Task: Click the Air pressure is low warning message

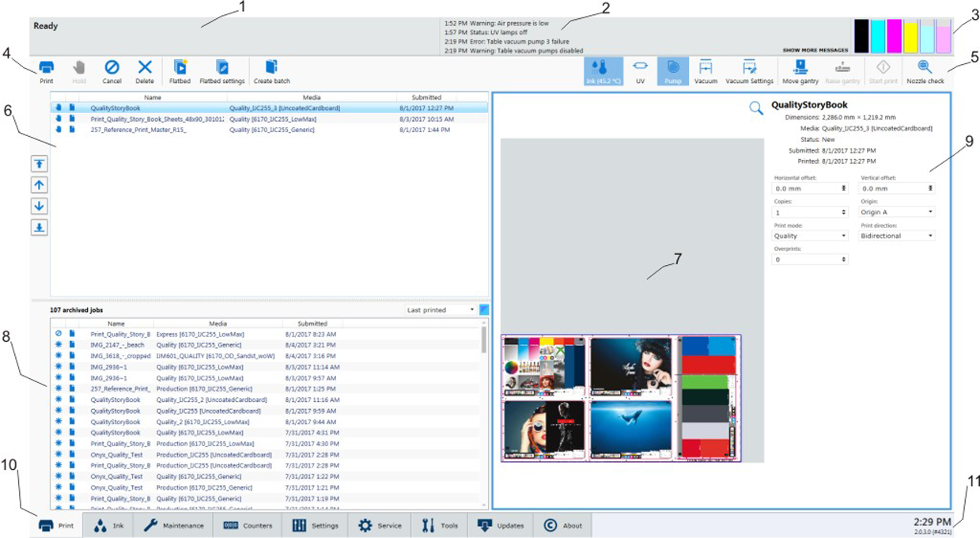Action: [x=497, y=24]
